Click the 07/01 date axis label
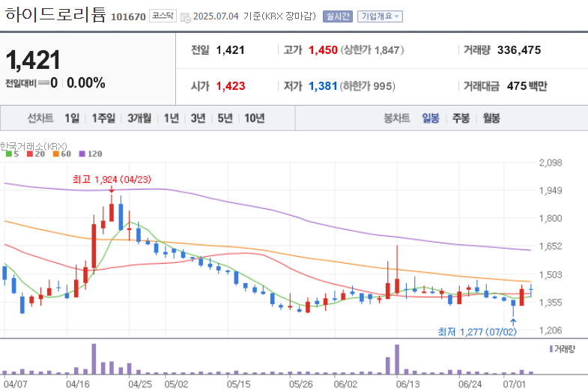 (515, 384)
